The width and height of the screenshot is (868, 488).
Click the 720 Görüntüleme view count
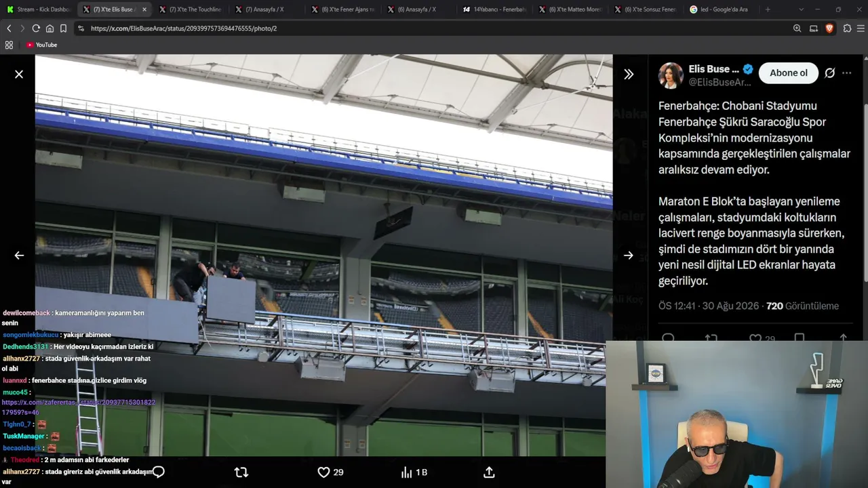point(802,306)
